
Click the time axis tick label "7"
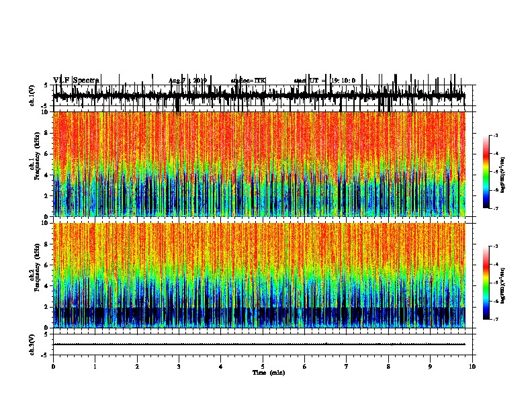tap(347, 367)
